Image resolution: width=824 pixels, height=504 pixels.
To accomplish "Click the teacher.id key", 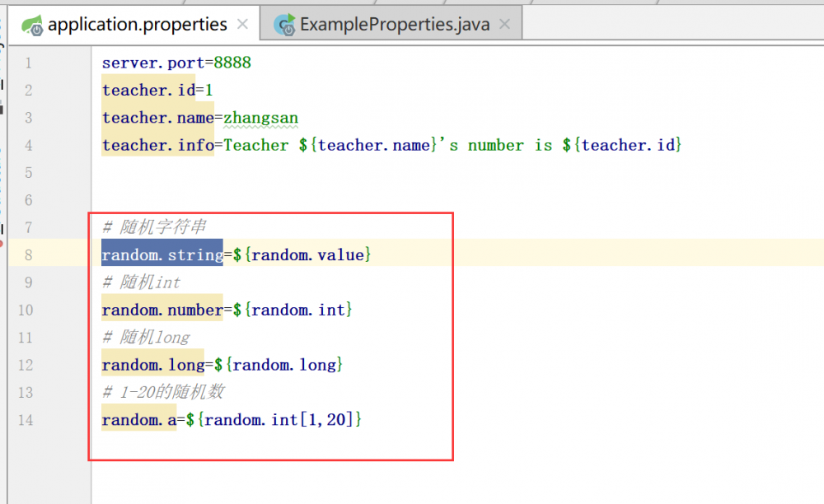I will pyautogui.click(x=148, y=91).
